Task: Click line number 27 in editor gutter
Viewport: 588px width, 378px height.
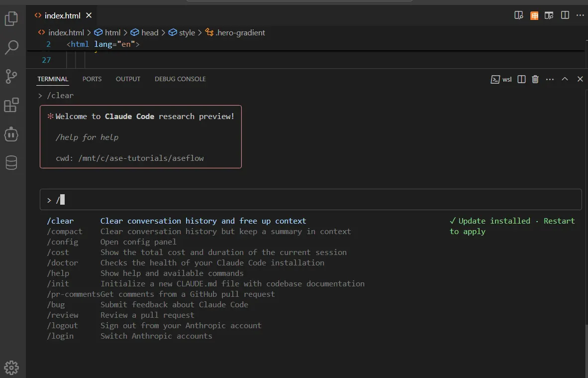Action: point(46,60)
